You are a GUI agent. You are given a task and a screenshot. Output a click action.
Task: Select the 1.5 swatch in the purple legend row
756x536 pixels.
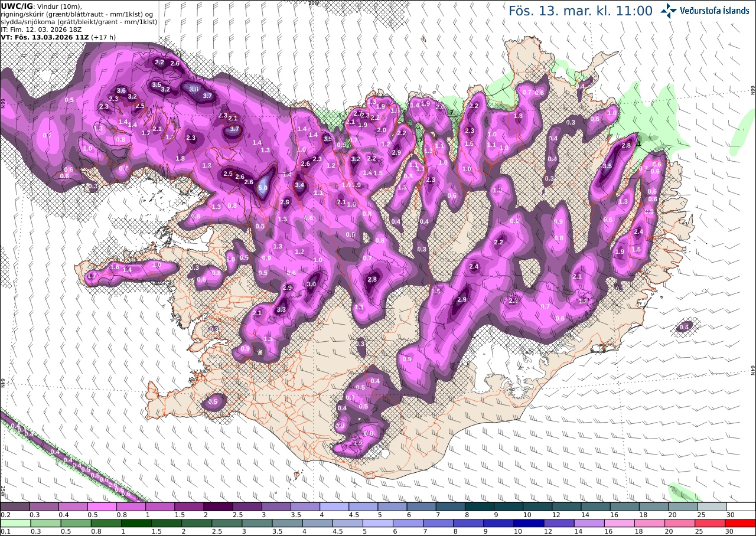189,506
